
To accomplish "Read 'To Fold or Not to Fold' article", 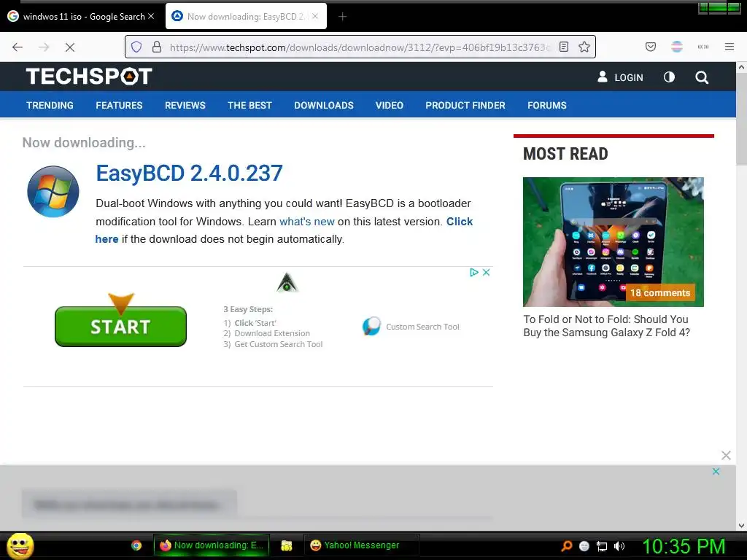I will pyautogui.click(x=606, y=326).
